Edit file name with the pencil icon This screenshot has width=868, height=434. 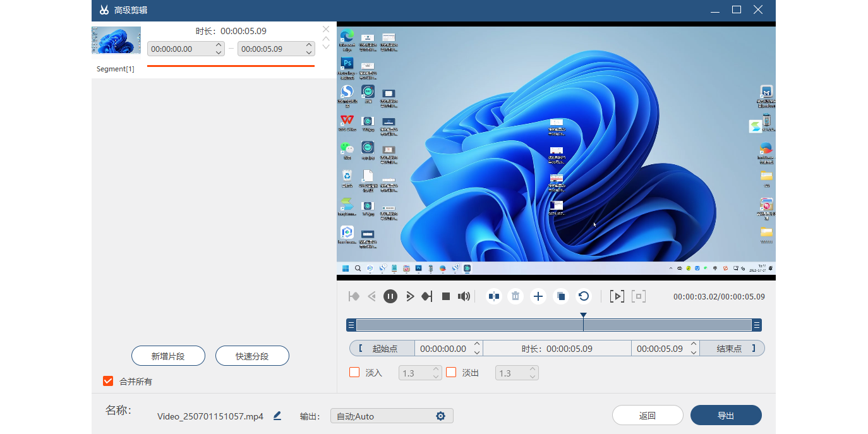(x=277, y=416)
